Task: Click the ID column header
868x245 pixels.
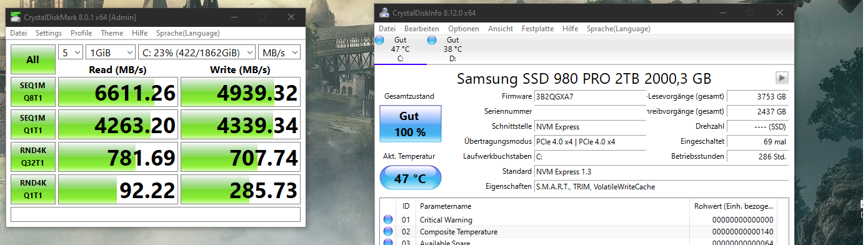Action: [406, 206]
